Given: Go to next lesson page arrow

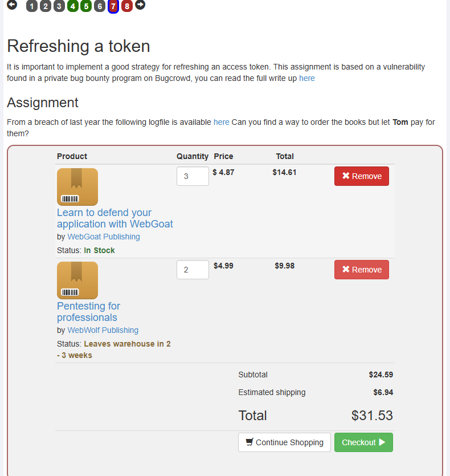Looking at the screenshot, I should [140, 5].
